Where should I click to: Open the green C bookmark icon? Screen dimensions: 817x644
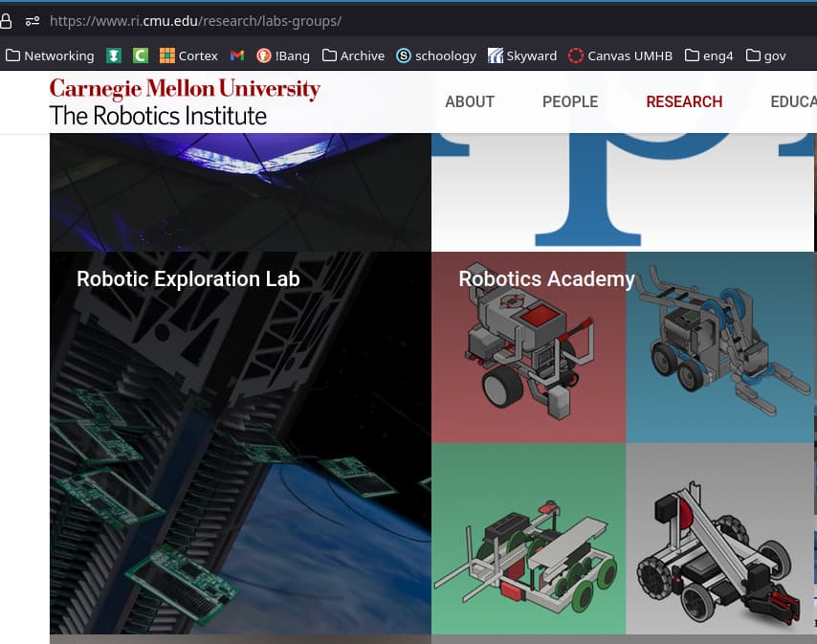pyautogui.click(x=141, y=56)
